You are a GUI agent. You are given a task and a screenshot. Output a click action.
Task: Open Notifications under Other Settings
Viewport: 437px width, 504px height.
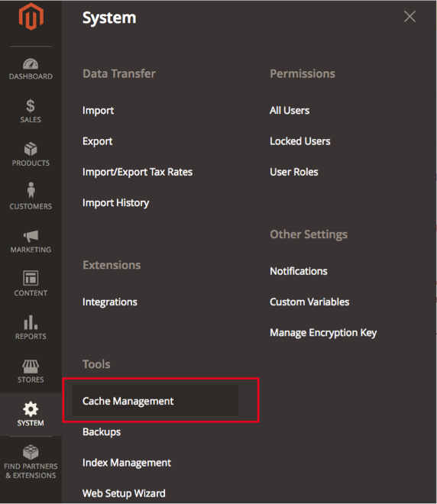pyautogui.click(x=299, y=271)
